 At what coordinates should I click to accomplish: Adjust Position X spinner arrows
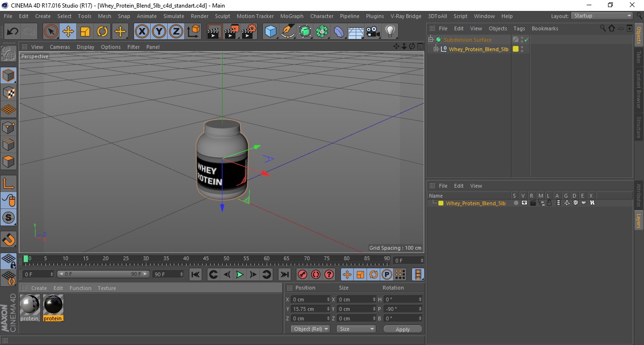[329, 300]
